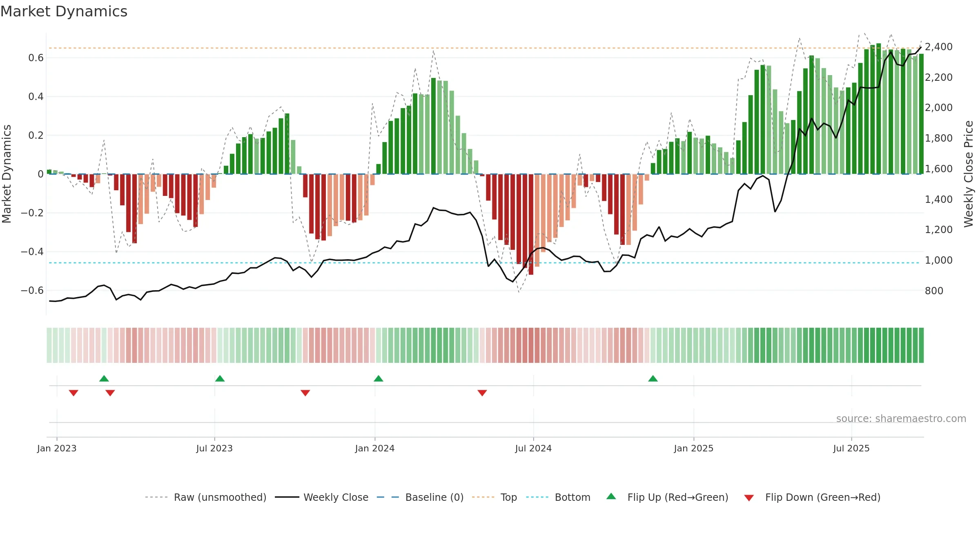
Task: Click the 1,200 price tick label
Action: (939, 229)
